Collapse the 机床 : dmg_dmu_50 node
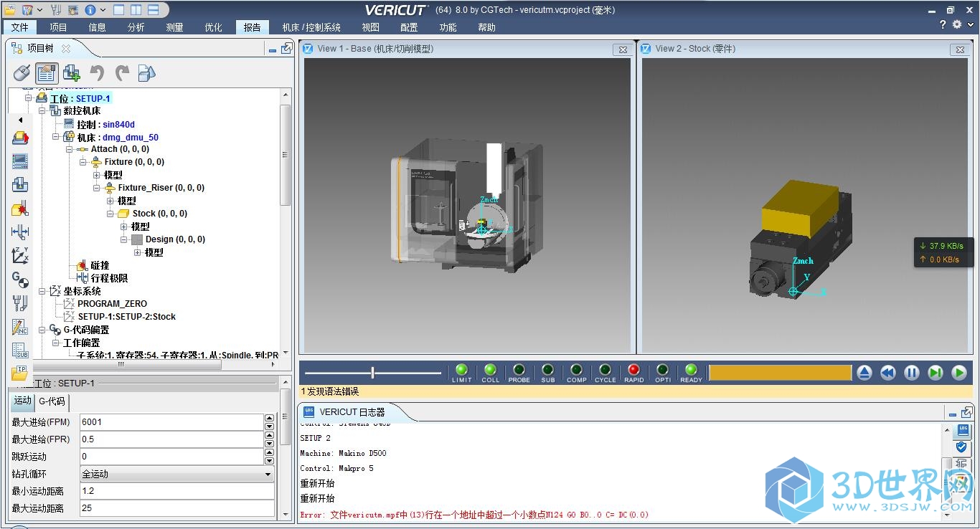 (56, 137)
